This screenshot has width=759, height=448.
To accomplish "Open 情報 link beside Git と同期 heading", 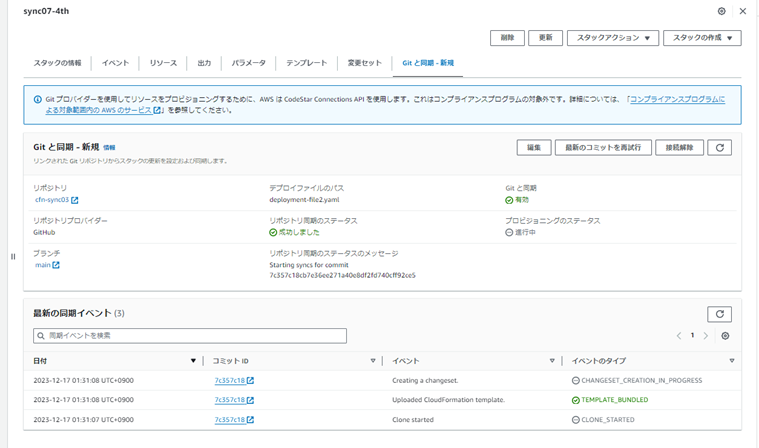I will (109, 148).
